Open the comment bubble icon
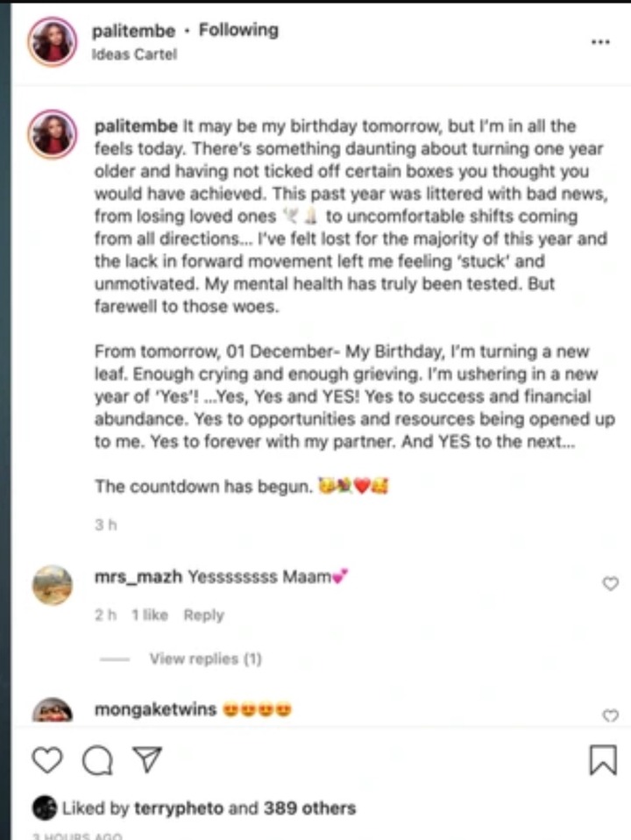The image size is (631, 840). (97, 761)
